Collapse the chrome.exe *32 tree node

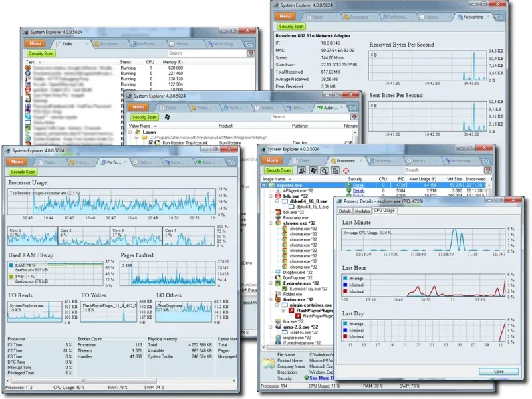[x=271, y=223]
